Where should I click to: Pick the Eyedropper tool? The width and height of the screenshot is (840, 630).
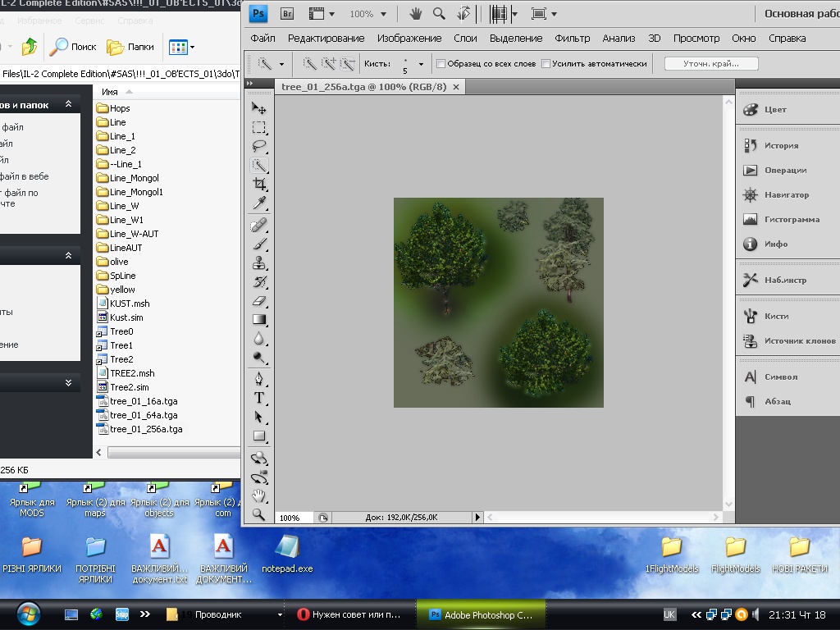click(259, 203)
